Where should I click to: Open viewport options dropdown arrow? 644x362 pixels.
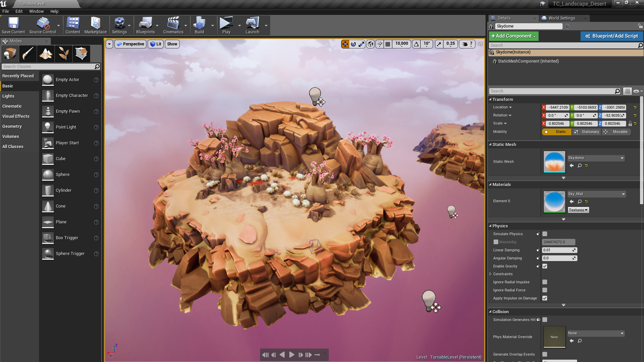coord(109,44)
